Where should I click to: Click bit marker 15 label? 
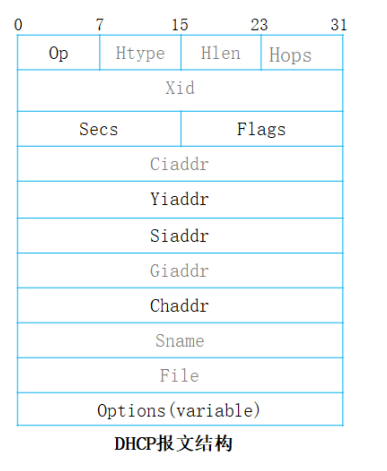click(x=180, y=25)
